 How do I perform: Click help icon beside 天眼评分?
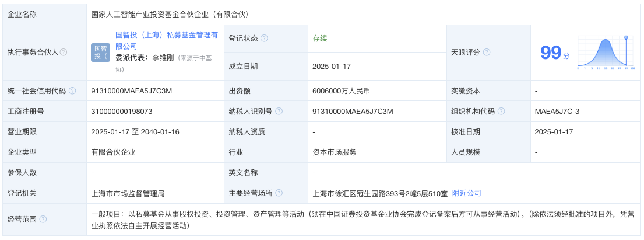click(487, 53)
